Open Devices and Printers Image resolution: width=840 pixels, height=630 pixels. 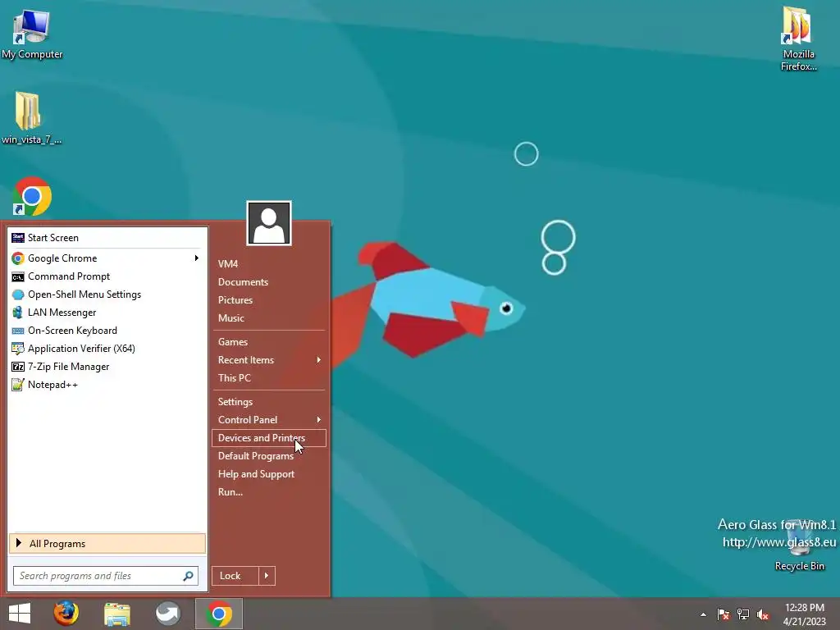268,438
